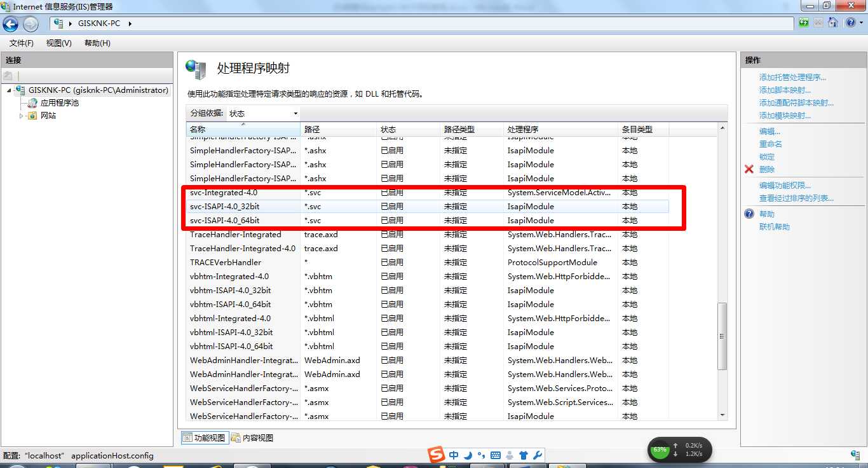The width and height of the screenshot is (868, 468).
Task: Click the Sogou S logo on the IME toolbar
Action: coord(436,455)
